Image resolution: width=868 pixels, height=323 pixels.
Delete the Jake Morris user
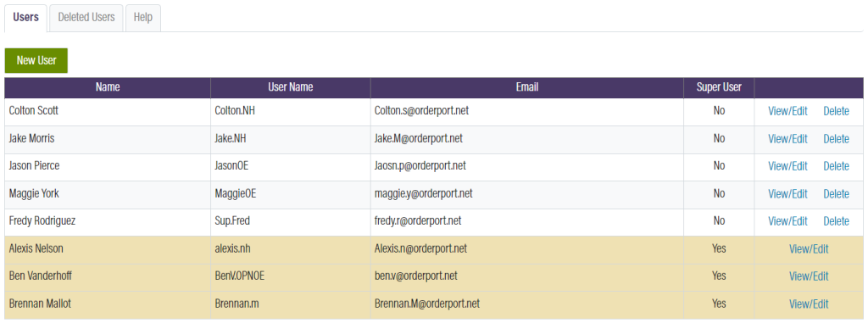click(836, 138)
